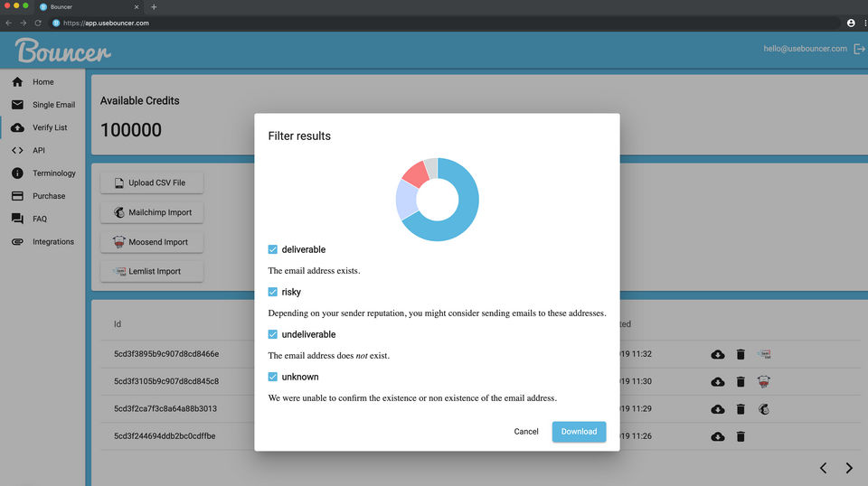Select the Bouncer browser tab
This screenshot has width=868, height=486.
coord(89,7)
